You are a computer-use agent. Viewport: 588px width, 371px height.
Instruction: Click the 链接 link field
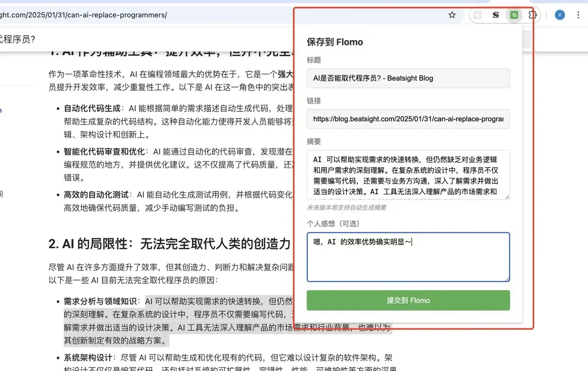[x=408, y=119]
